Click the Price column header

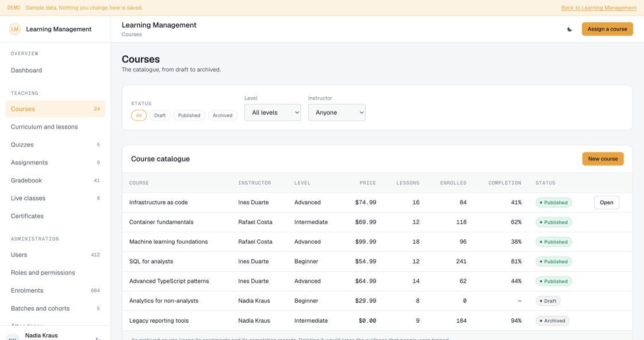(x=367, y=183)
